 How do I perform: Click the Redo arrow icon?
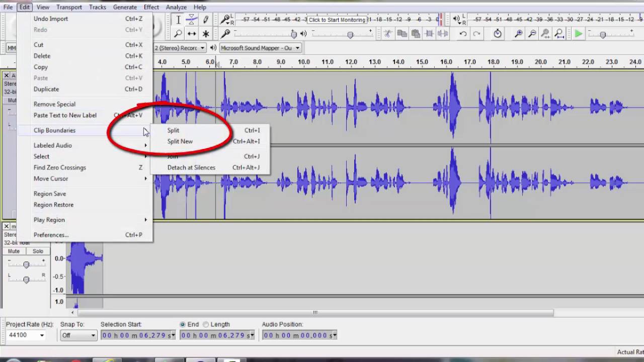[x=476, y=34]
